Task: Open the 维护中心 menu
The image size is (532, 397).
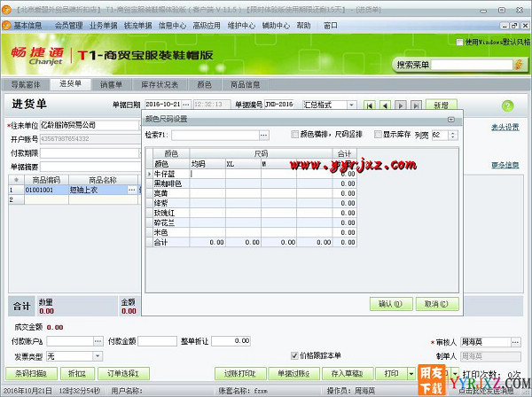Action: 241,26
